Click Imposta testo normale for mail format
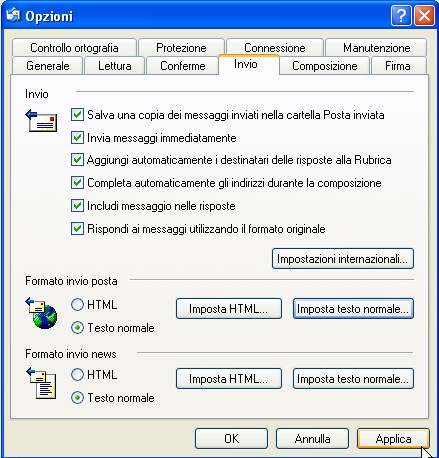This screenshot has height=458, width=439. coord(353,309)
